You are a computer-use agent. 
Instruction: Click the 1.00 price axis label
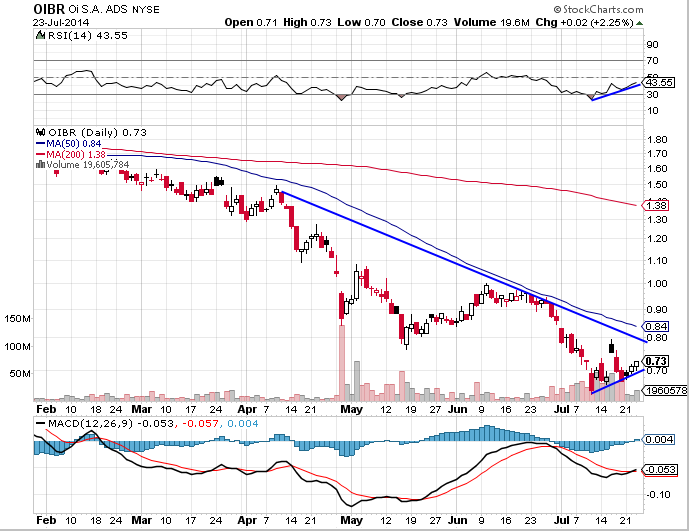point(657,284)
